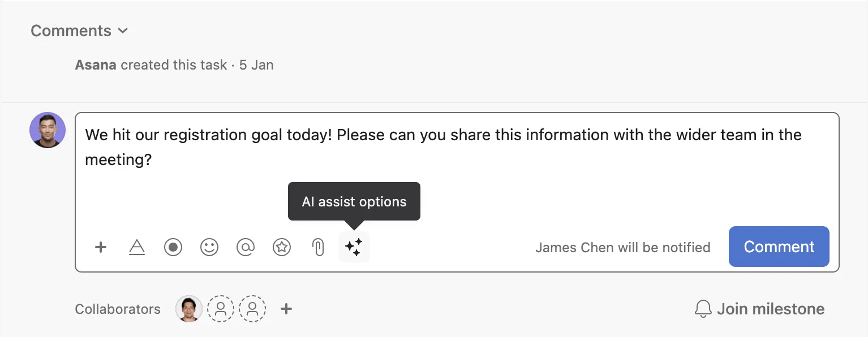Image resolution: width=868 pixels, height=337 pixels.
Task: Click the bell icon beside Join milestone
Action: point(703,309)
